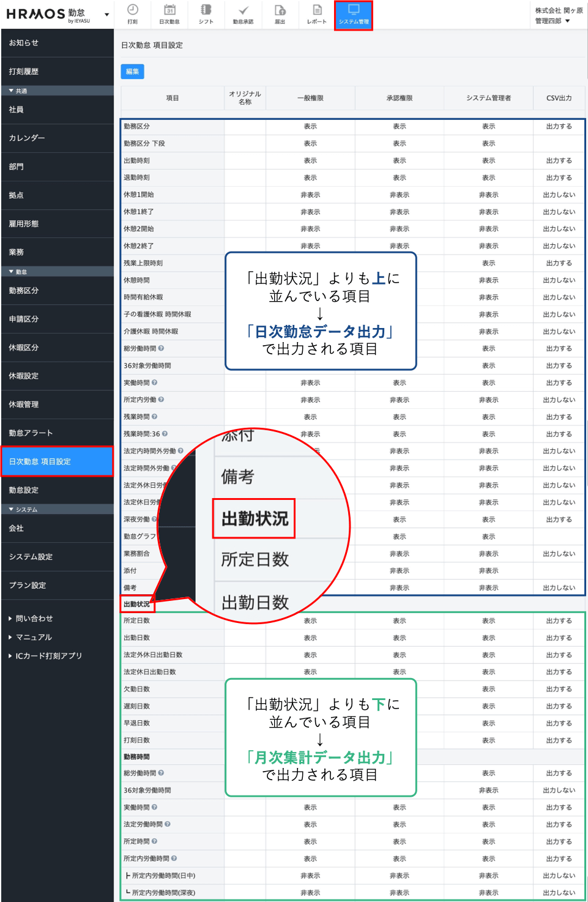Click help icon beside 所定内労働時間
Image resolution: width=588 pixels, height=902 pixels.
pos(174,859)
